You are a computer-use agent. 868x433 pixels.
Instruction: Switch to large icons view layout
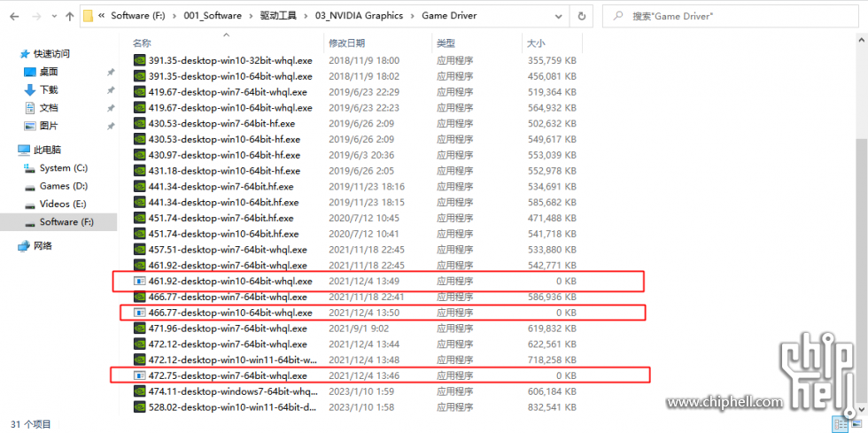click(856, 425)
